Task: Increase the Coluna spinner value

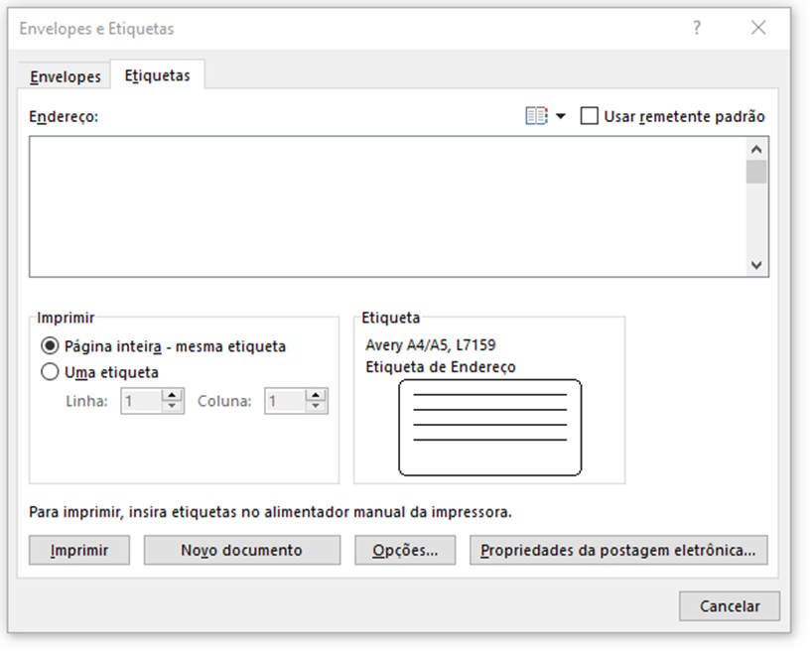Action: tap(316, 395)
